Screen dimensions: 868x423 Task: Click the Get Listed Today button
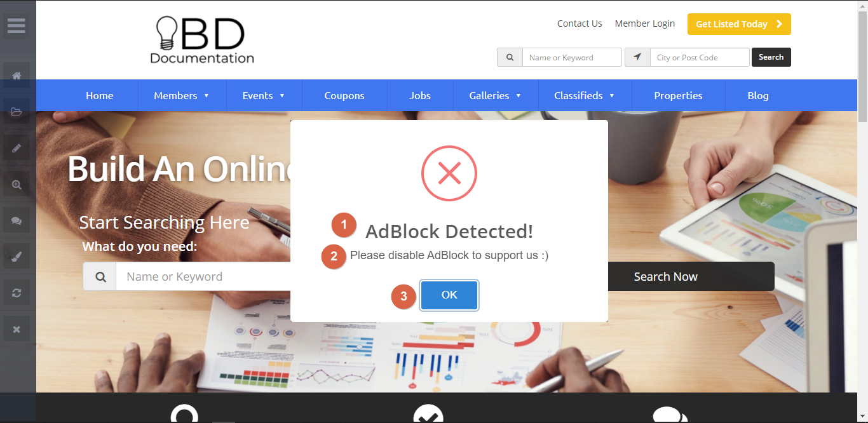point(739,24)
